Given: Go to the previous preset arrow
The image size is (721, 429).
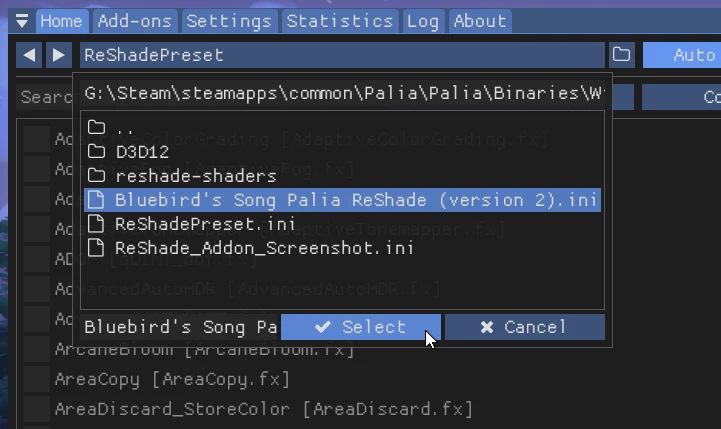Looking at the screenshot, I should coord(29,55).
